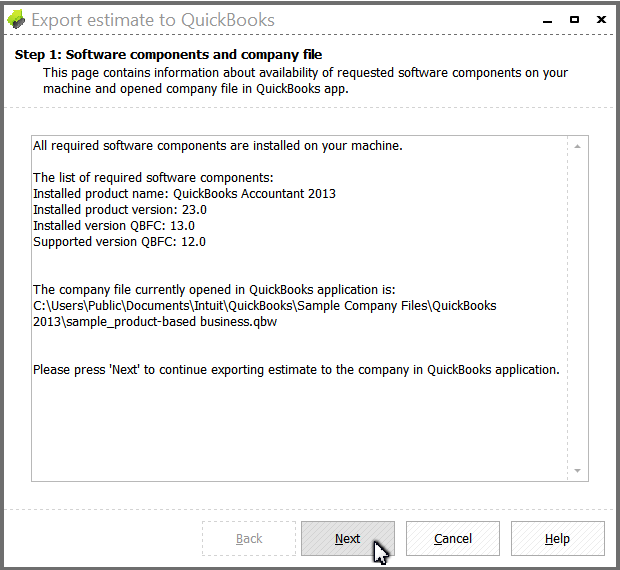620x570 pixels.
Task: Click the blank area at the bottom of the info box
Action: 299,431
